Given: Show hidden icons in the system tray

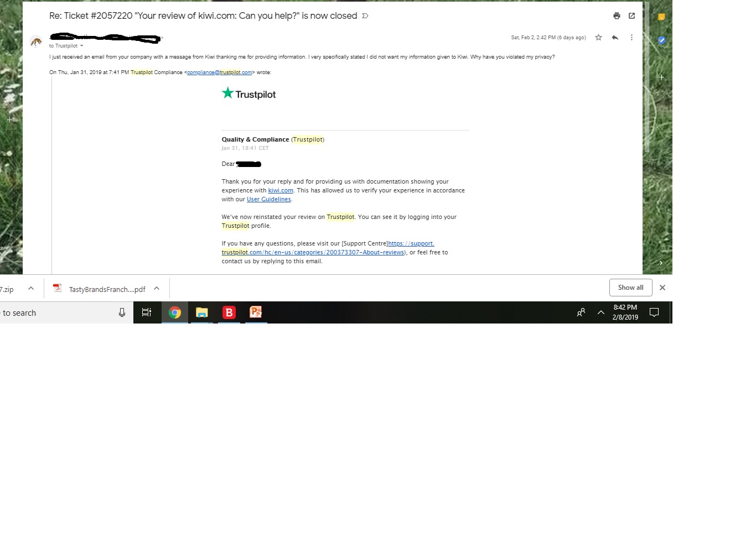Looking at the screenshot, I should click(x=601, y=312).
